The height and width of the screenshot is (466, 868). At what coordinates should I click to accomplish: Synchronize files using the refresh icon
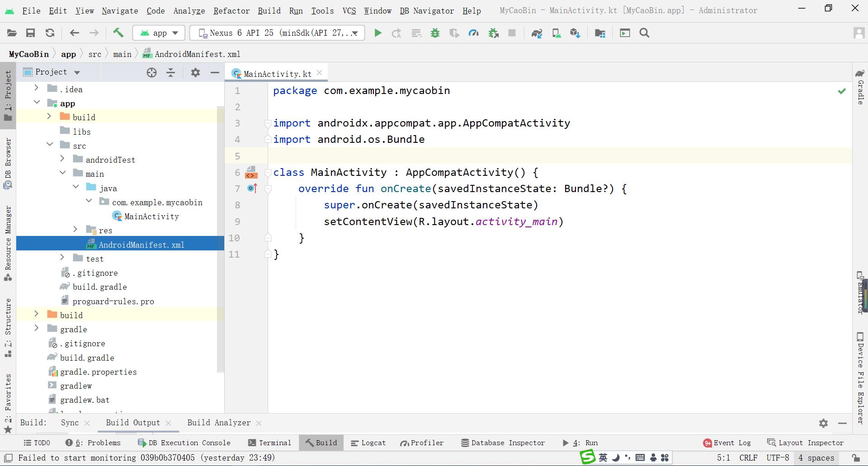coord(50,33)
